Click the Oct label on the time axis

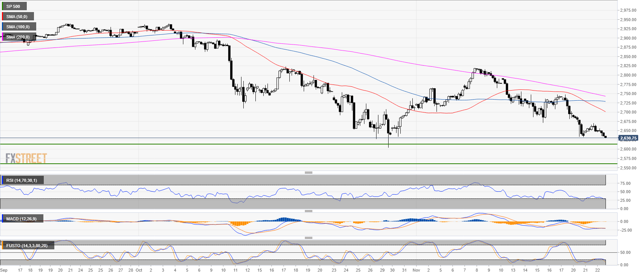[139, 270]
